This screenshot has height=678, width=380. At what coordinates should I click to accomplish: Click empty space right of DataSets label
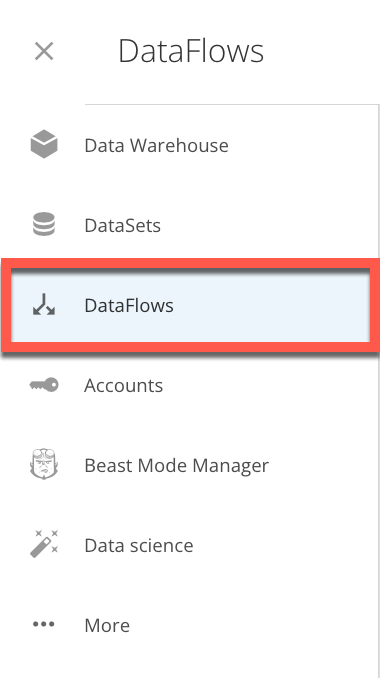tap(266, 225)
